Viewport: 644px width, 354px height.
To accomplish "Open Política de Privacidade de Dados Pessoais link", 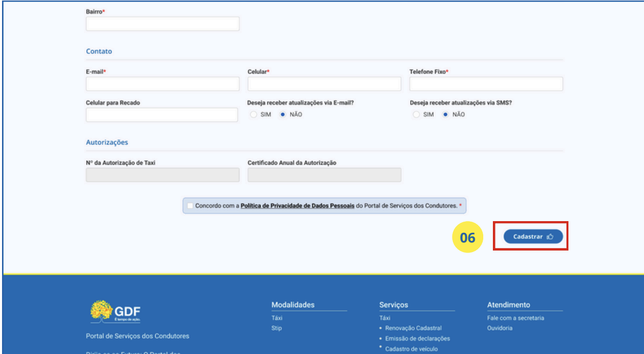I will coord(297,206).
